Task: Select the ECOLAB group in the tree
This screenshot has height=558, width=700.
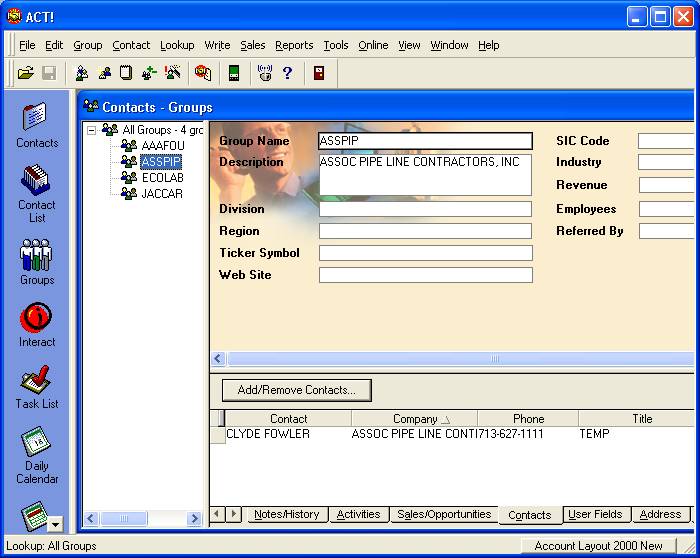Action: tap(162, 178)
